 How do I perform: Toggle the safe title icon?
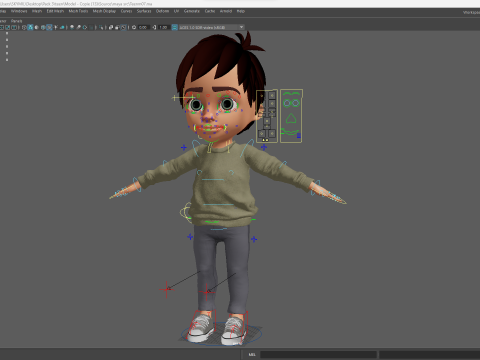click(x=14, y=27)
